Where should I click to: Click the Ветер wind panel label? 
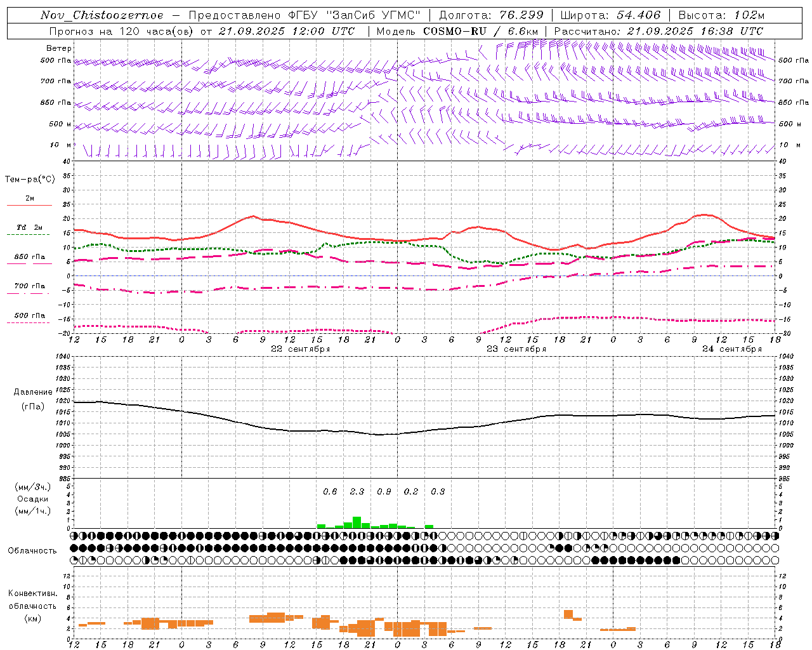point(59,48)
